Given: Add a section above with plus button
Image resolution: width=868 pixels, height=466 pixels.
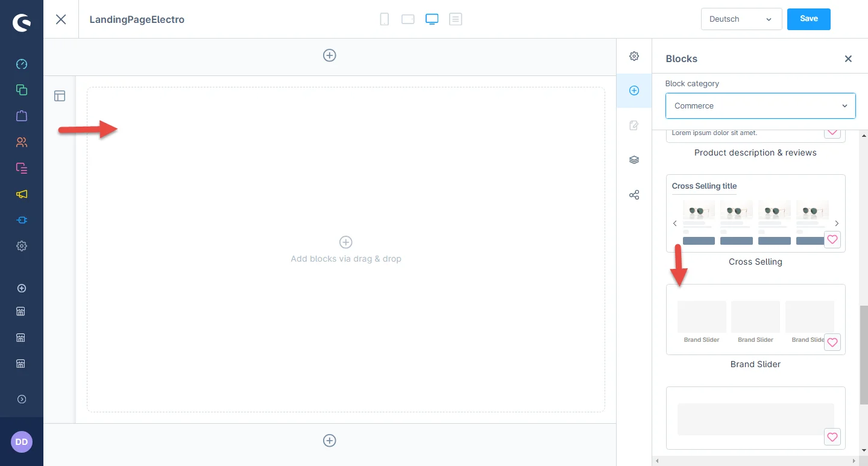Looking at the screenshot, I should coord(330,55).
